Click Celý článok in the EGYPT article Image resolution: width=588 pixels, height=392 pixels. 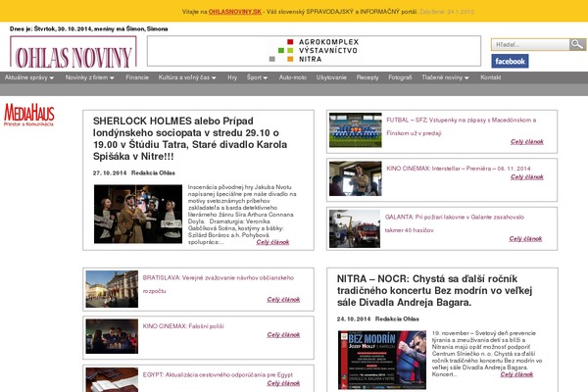283,383
